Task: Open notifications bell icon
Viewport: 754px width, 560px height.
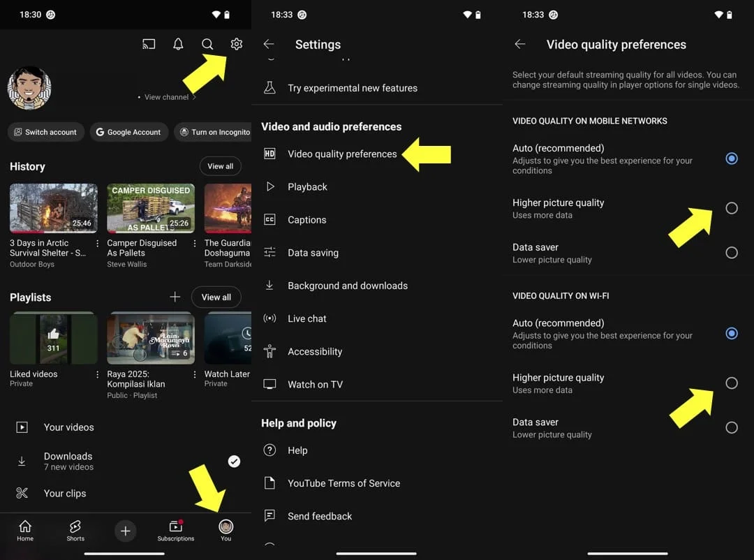Action: (x=178, y=44)
